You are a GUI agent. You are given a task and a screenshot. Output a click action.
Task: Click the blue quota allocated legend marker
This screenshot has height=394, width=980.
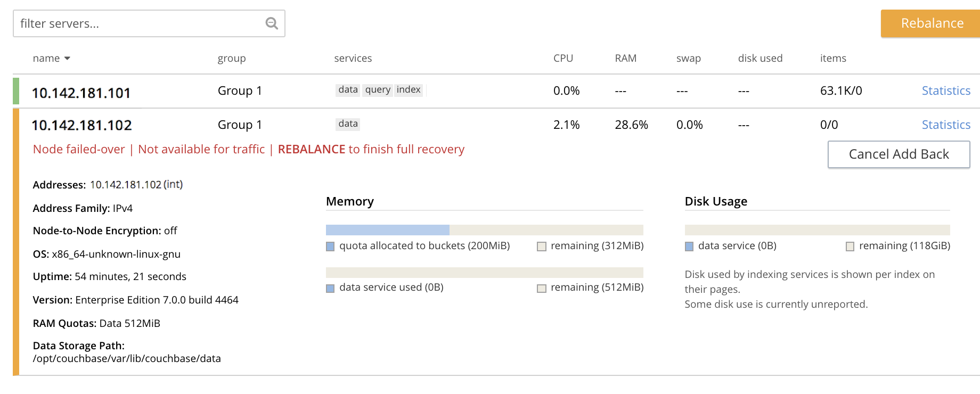pos(330,247)
